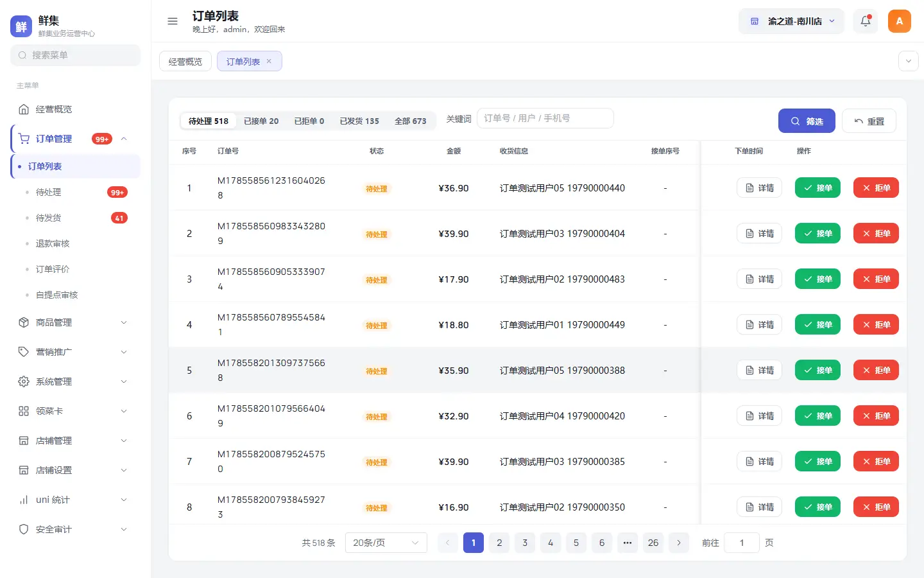Close the 订单列表 tab with its X
The height and width of the screenshot is (578, 924).
click(x=269, y=62)
